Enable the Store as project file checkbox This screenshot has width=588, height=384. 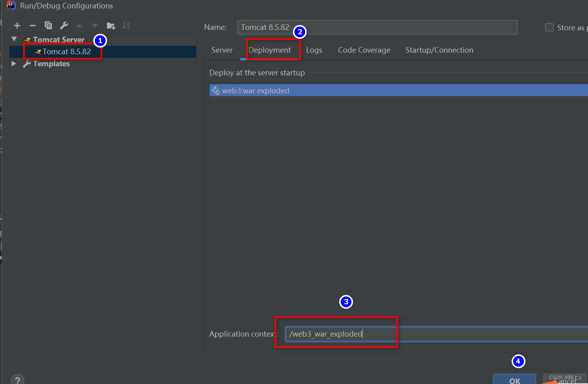(x=549, y=27)
